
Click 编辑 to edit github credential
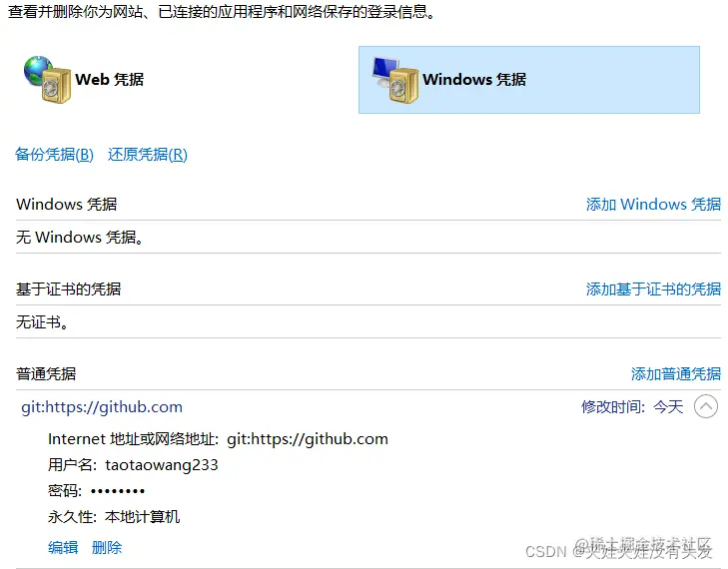(x=63, y=547)
